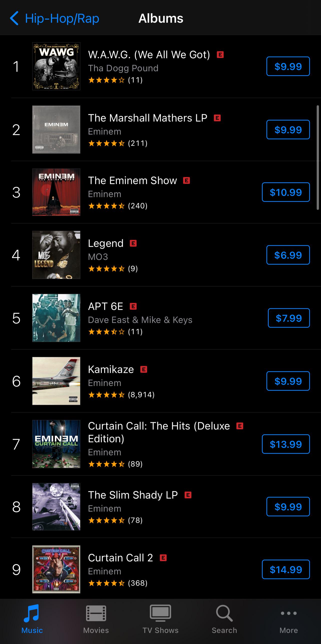The height and width of the screenshot is (644, 321).
Task: Select The Slim Shady LP title
Action: coord(133,495)
